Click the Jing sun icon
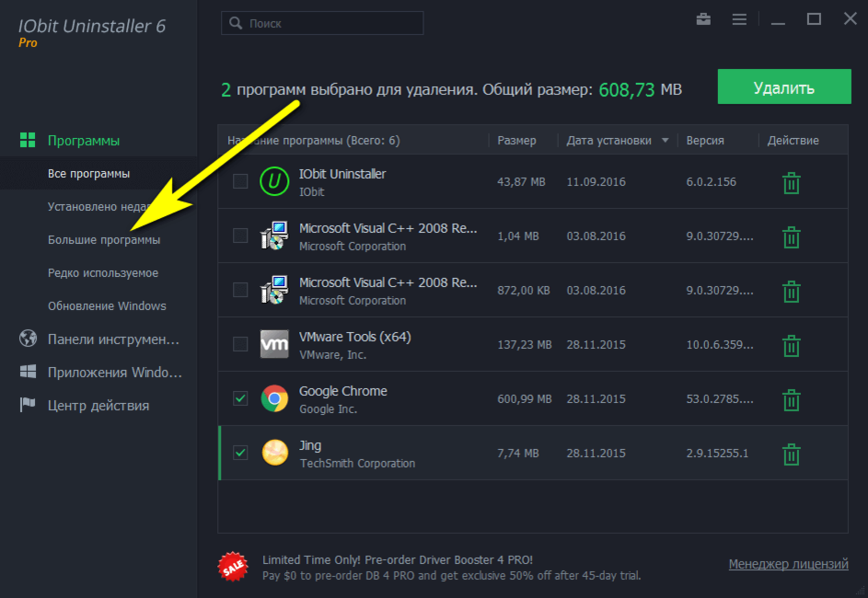This screenshot has width=868, height=598. tap(274, 453)
